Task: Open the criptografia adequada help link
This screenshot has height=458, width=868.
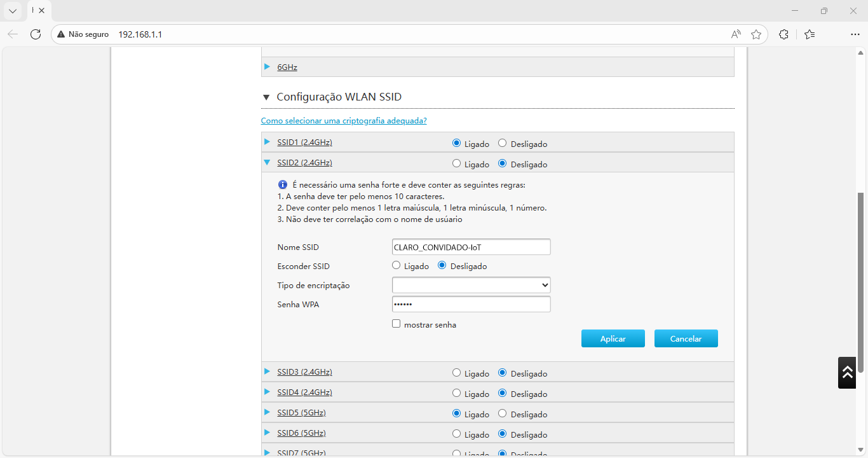Action: pos(344,121)
